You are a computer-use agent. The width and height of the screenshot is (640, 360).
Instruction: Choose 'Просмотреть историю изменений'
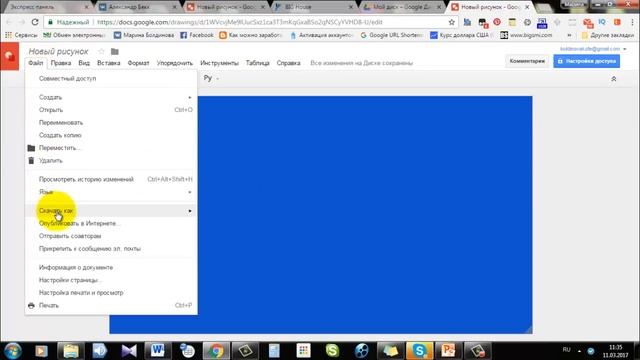[111, 179]
